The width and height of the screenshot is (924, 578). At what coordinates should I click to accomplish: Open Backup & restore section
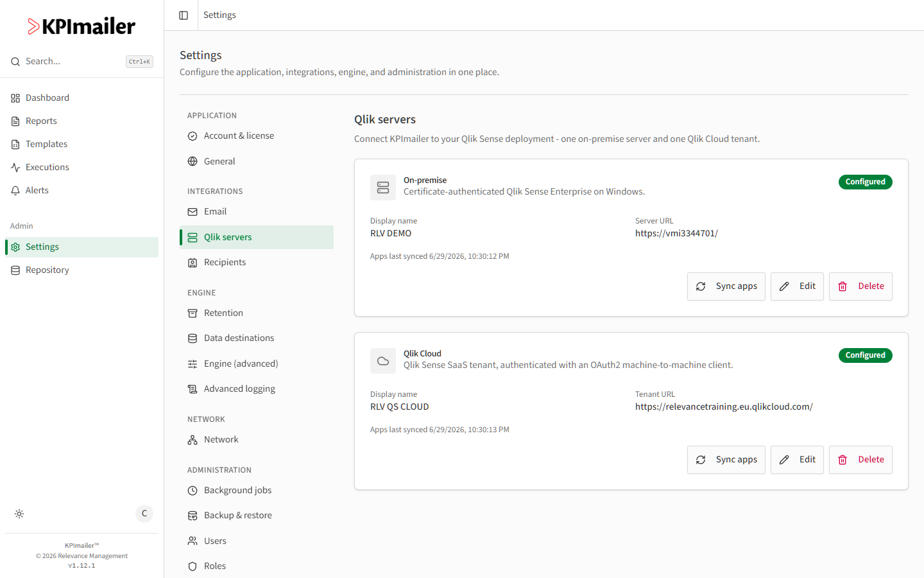[x=257, y=516]
